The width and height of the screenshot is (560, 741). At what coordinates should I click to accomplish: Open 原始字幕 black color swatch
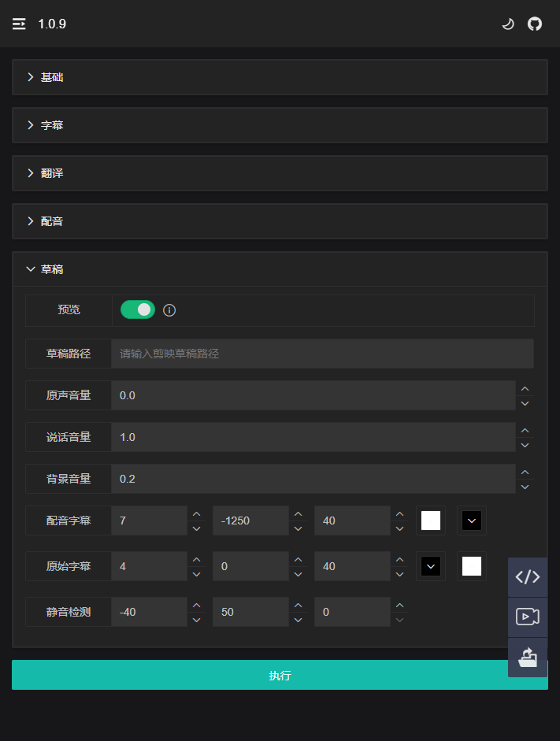[431, 566]
